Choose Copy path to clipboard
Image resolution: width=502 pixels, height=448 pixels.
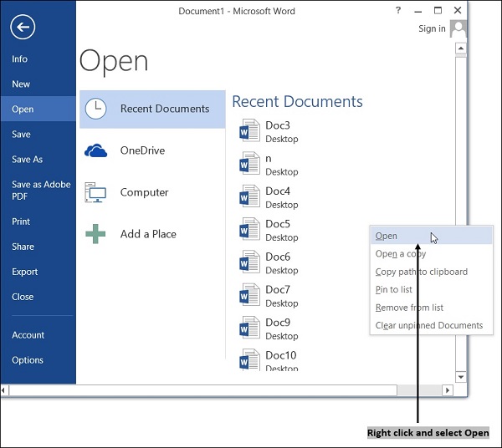421,272
